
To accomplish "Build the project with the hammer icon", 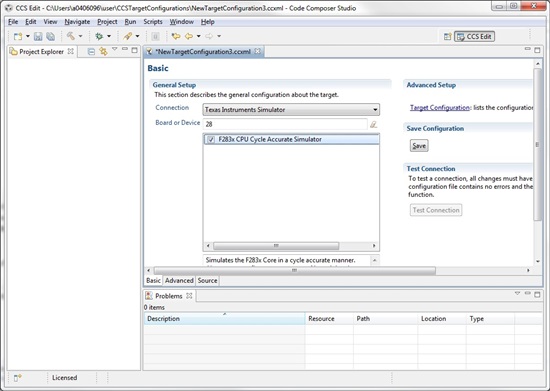I will [71, 36].
